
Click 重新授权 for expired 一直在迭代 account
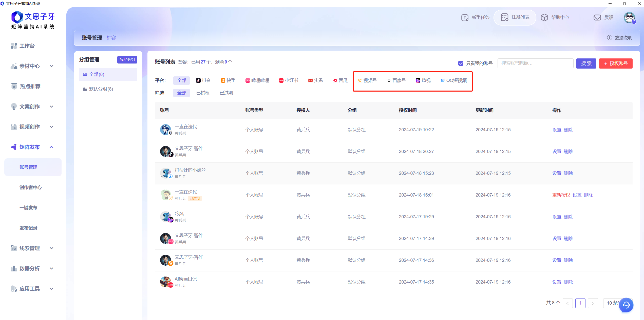coord(561,195)
